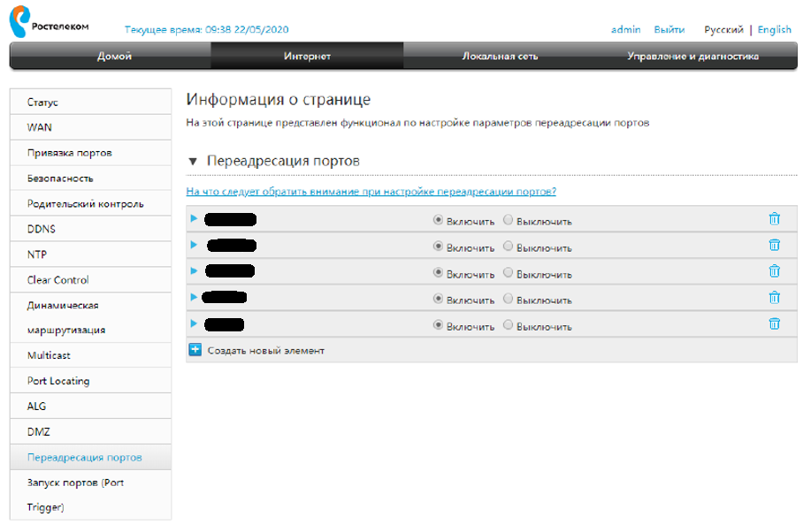Click the blue plus icon to add element
The height and width of the screenshot is (532, 811).
click(x=195, y=350)
